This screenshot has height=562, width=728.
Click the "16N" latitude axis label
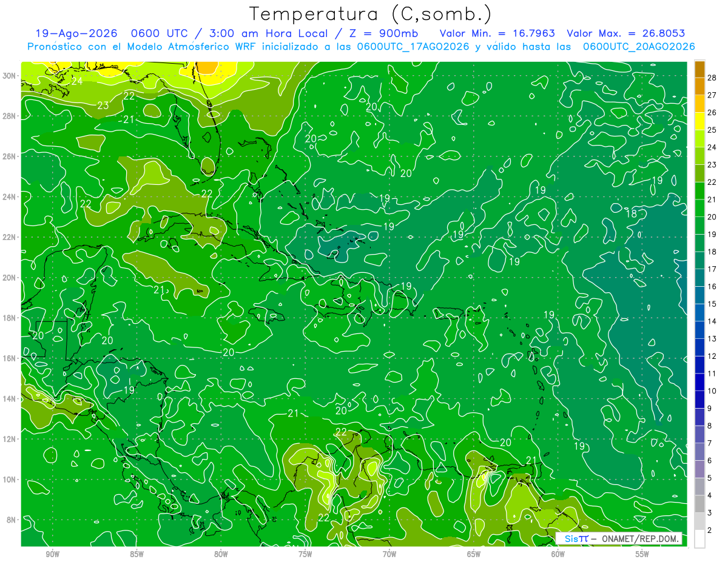pos(10,358)
